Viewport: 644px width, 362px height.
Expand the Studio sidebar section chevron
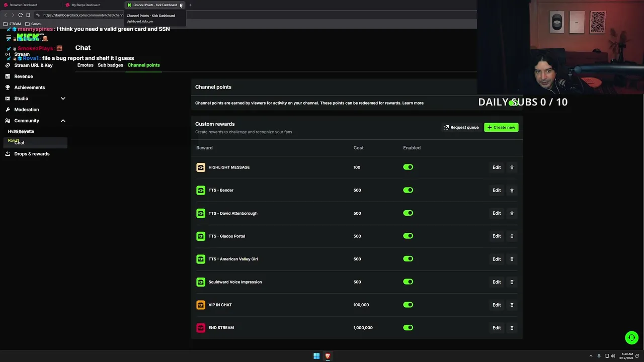63,99
